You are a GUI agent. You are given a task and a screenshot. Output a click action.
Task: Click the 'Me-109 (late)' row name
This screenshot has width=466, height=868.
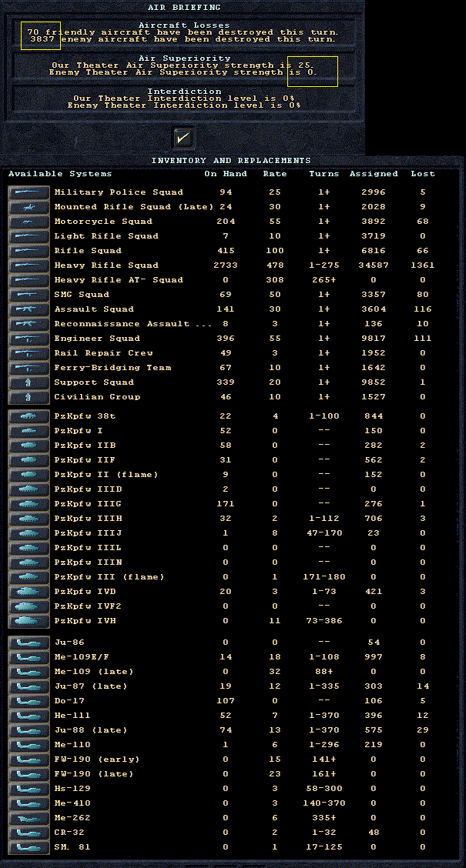94,672
